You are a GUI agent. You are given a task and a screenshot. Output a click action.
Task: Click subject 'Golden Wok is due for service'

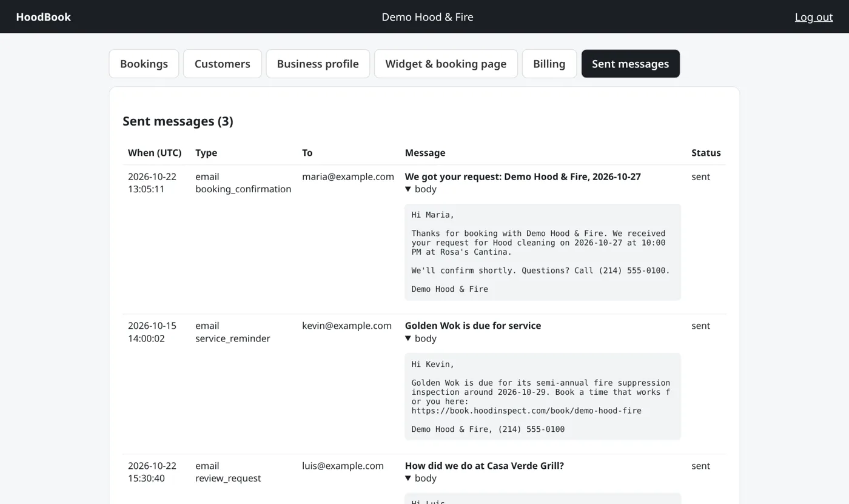(473, 326)
